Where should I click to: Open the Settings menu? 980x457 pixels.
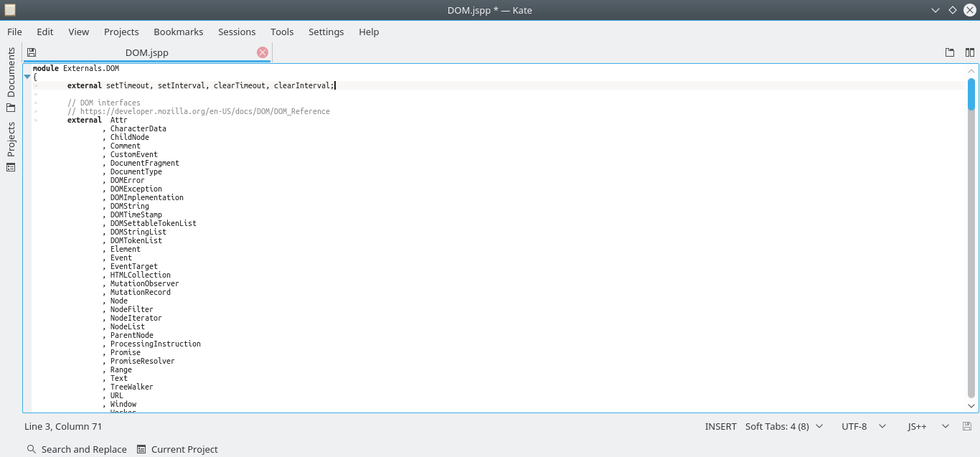[x=326, y=32]
